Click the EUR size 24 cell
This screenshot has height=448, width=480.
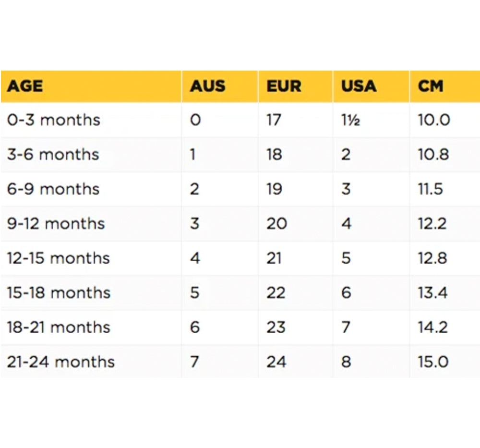pyautogui.click(x=276, y=362)
